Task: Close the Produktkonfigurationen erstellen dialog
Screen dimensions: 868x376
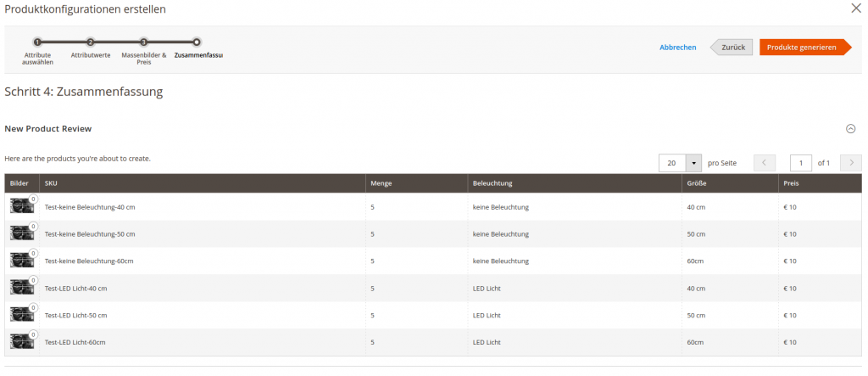Action: (x=855, y=8)
